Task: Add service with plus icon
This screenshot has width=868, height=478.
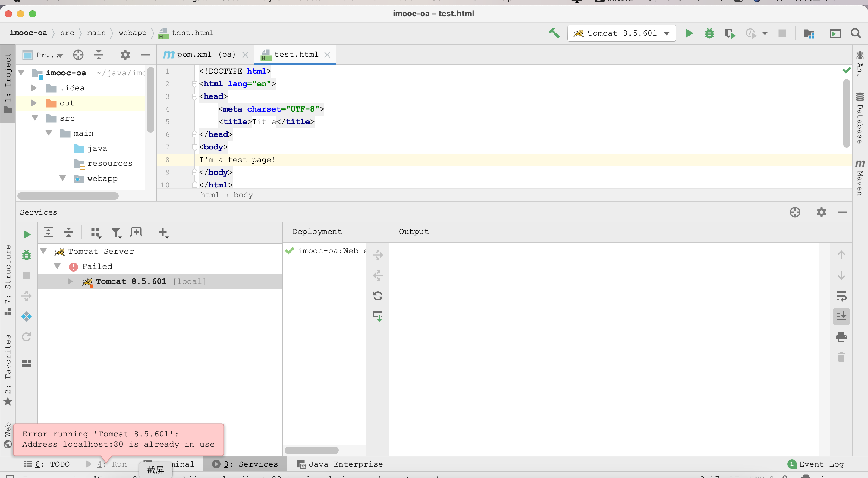Action: pyautogui.click(x=163, y=232)
